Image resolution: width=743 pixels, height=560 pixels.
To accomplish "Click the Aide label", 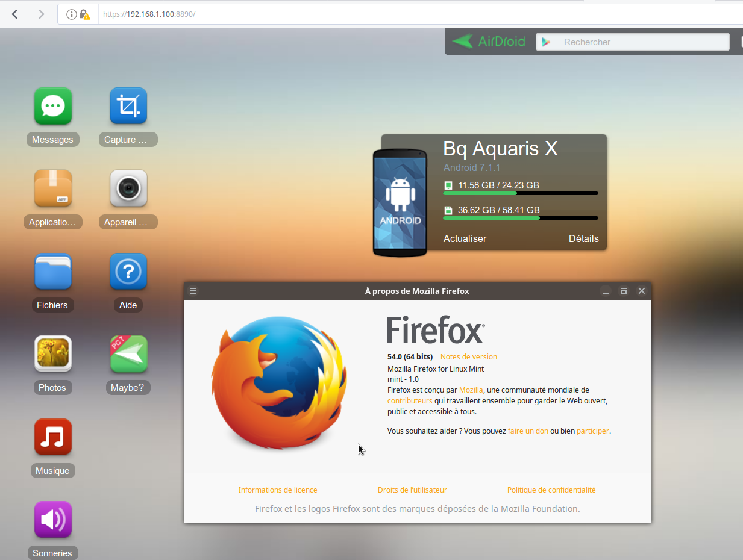I will [128, 305].
